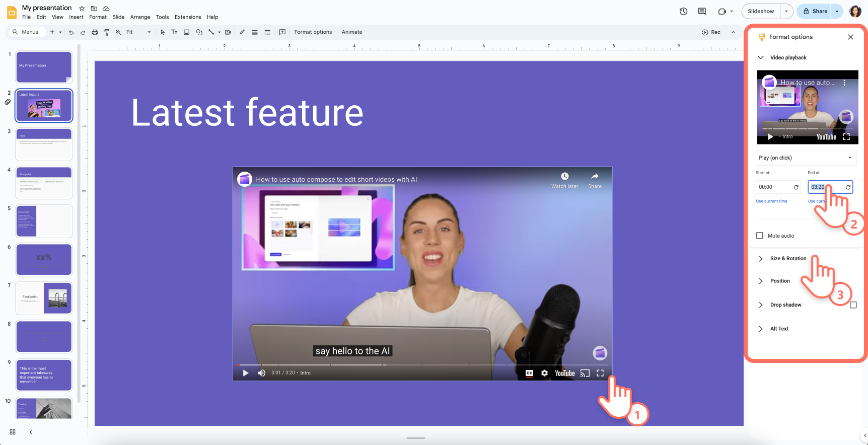Collapse the Video playback section
Viewport: 868px width, 445px height.
click(761, 57)
